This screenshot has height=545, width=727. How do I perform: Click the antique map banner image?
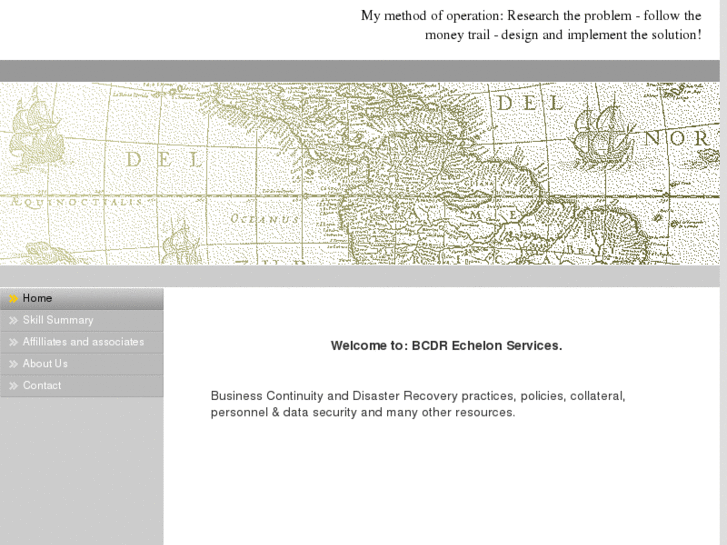click(x=360, y=174)
